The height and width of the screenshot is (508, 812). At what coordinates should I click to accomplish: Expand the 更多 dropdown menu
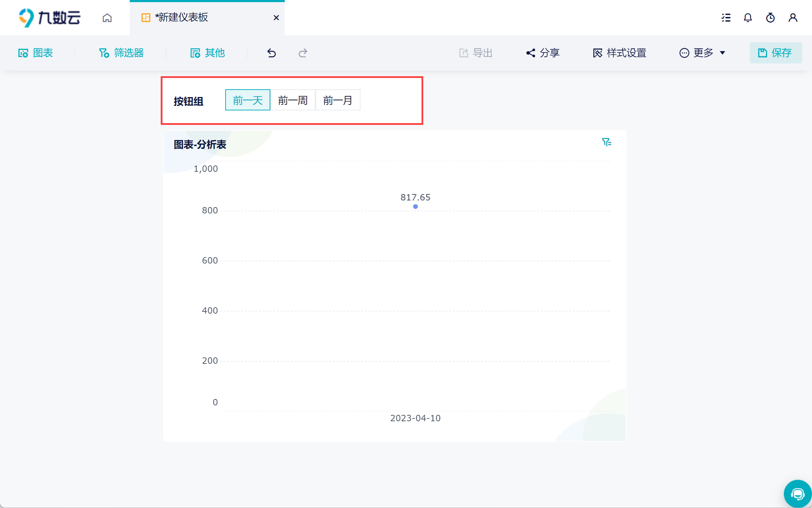(702, 53)
